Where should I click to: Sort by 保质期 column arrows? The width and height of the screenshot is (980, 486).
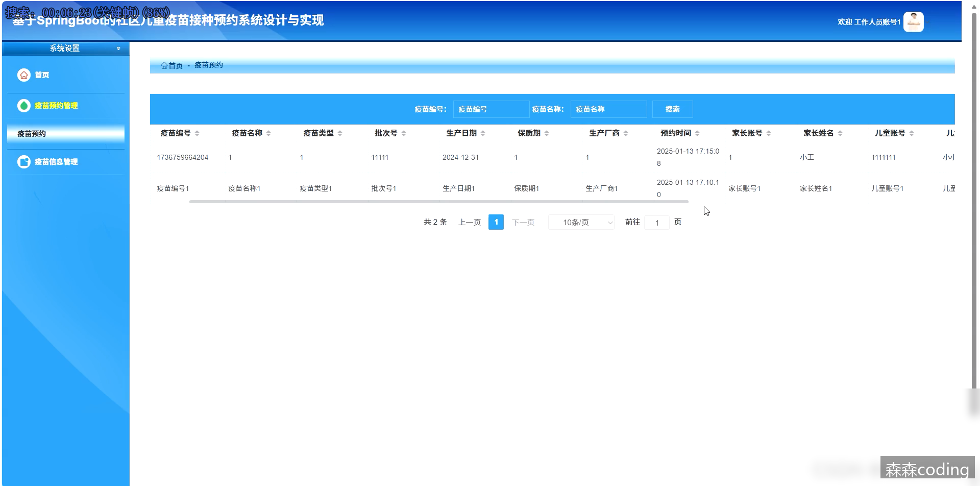click(547, 133)
